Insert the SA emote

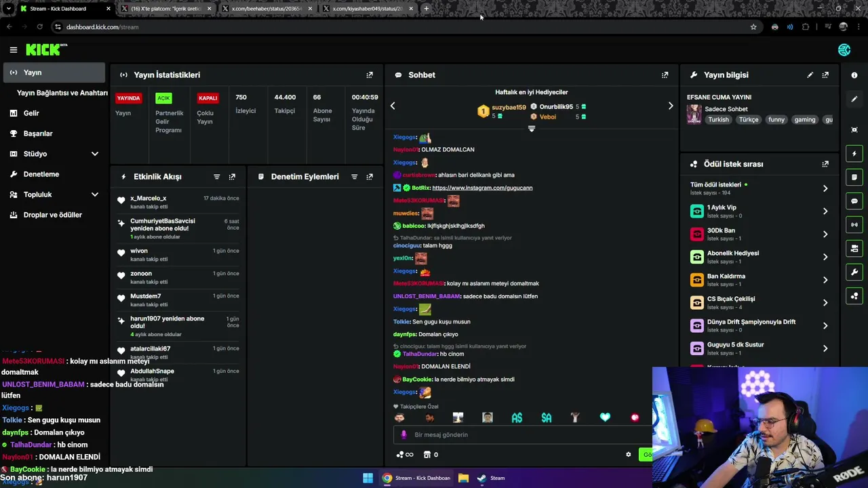546,418
